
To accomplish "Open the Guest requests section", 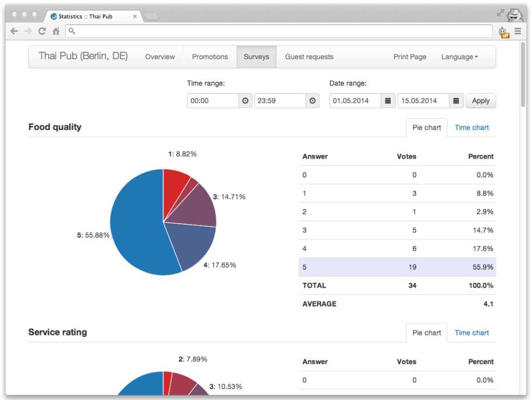I will pyautogui.click(x=309, y=57).
